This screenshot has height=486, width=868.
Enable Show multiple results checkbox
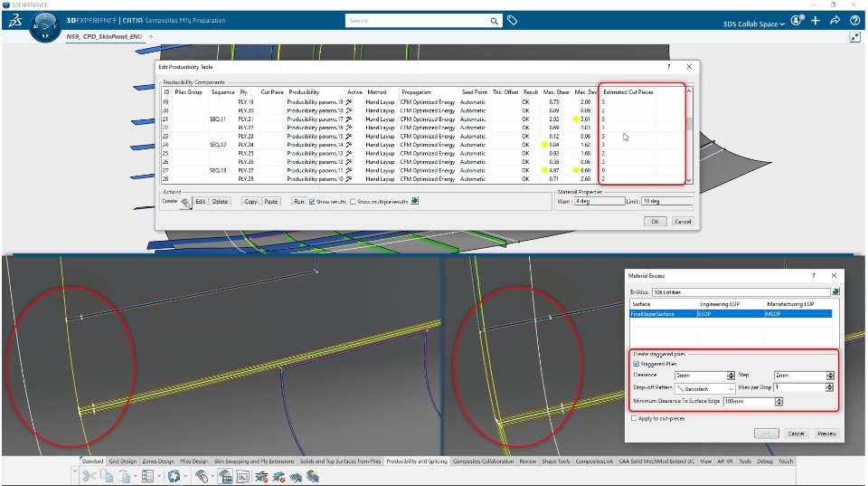353,202
